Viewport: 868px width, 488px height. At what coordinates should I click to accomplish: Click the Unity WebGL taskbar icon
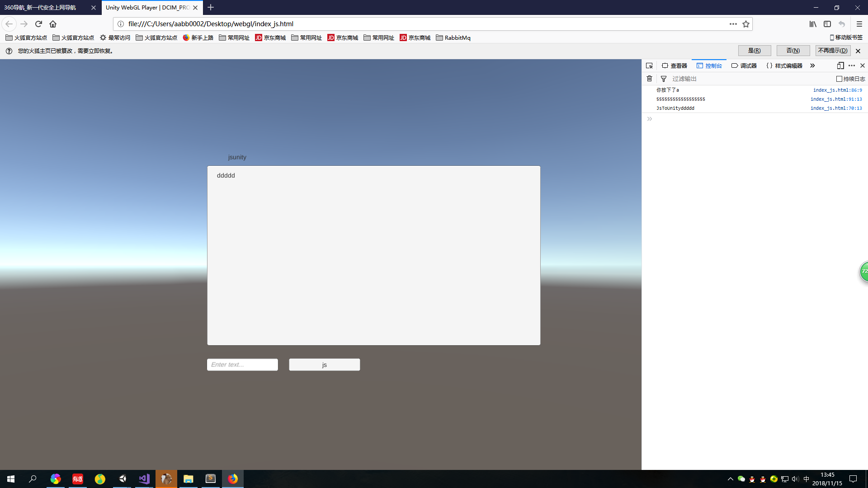tap(122, 479)
